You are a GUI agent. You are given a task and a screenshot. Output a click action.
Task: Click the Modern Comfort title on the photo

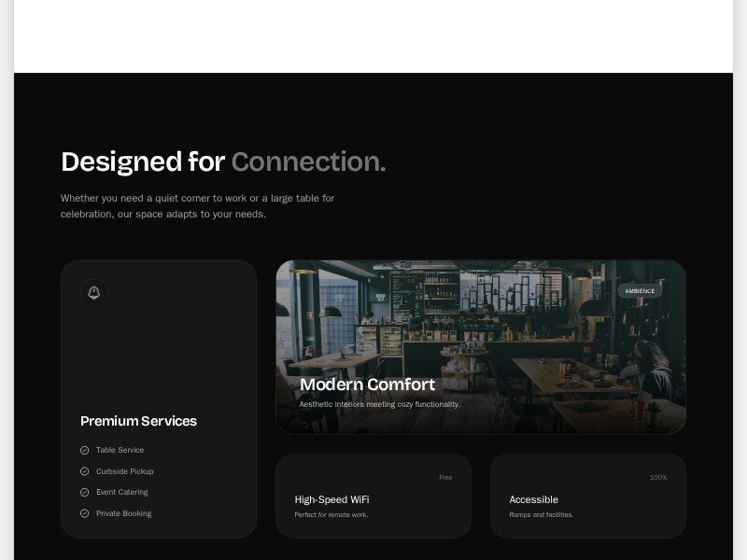pos(367,385)
